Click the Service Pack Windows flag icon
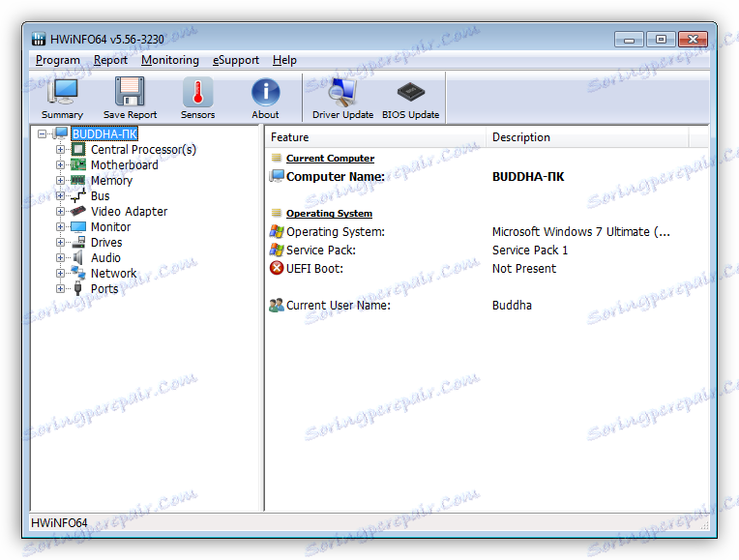 [277, 250]
